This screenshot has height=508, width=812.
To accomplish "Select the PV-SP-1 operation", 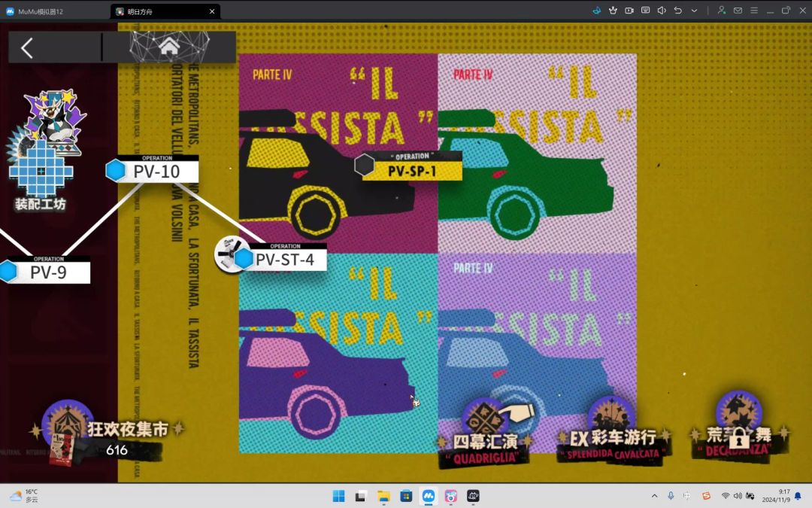I will tap(412, 167).
